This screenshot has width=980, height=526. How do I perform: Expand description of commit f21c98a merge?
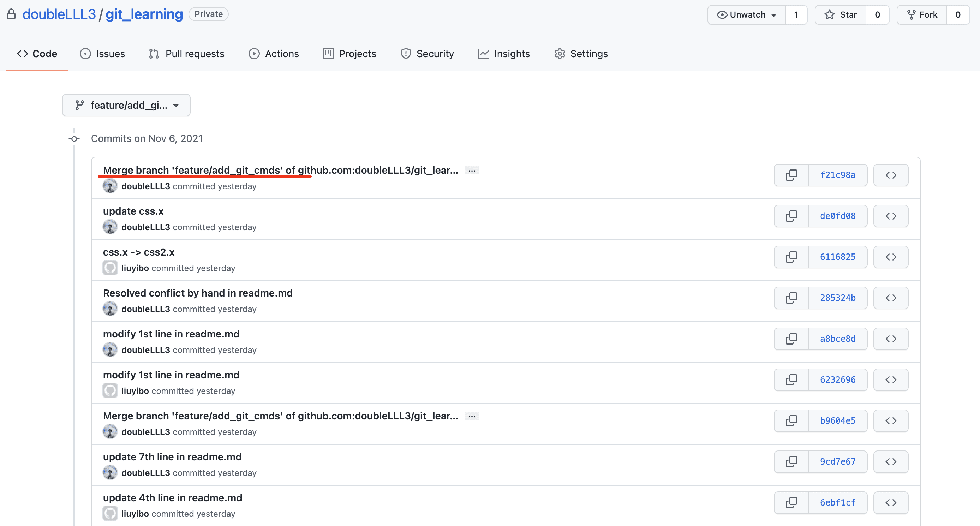(472, 171)
